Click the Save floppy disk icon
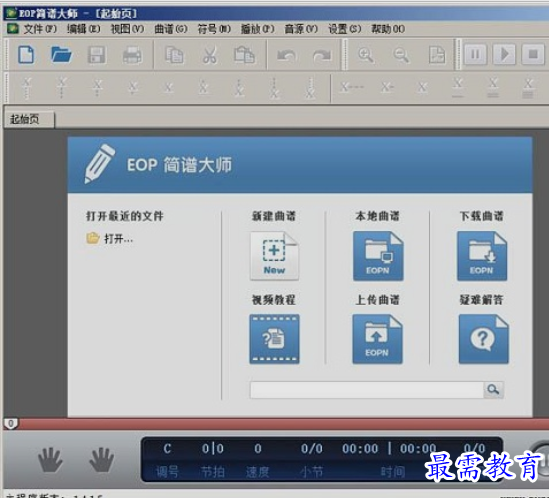549x498 pixels. pyautogui.click(x=97, y=55)
